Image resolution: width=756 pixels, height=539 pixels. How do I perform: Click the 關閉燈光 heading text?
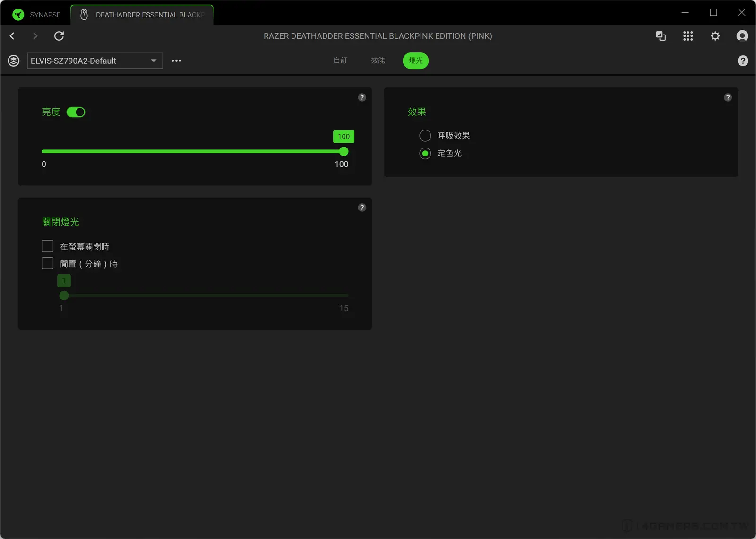[60, 222]
